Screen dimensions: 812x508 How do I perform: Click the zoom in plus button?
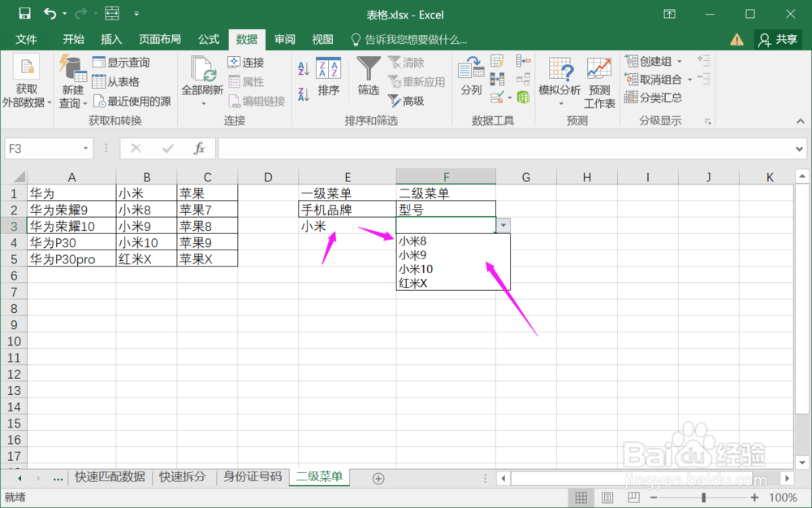(754, 498)
